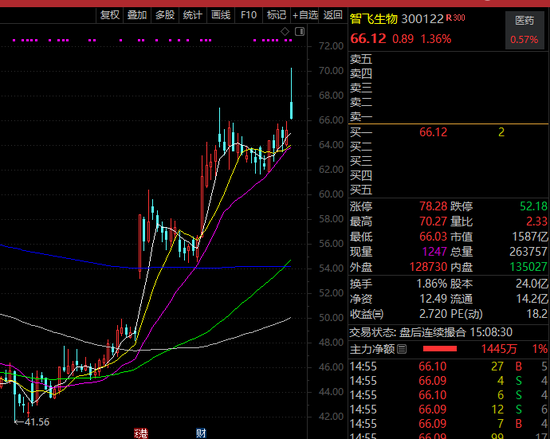Open the 标记 marking option
The image size is (550, 439).
276,15
